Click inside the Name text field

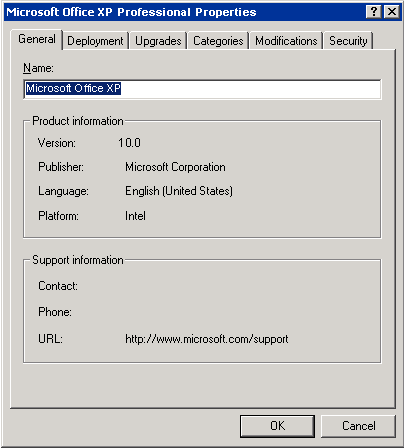pos(202,89)
